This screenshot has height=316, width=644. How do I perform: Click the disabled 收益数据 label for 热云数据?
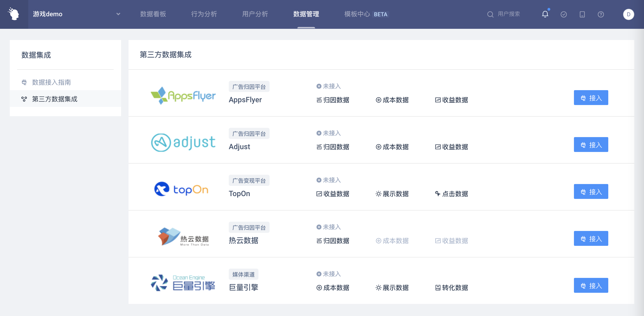pos(455,241)
